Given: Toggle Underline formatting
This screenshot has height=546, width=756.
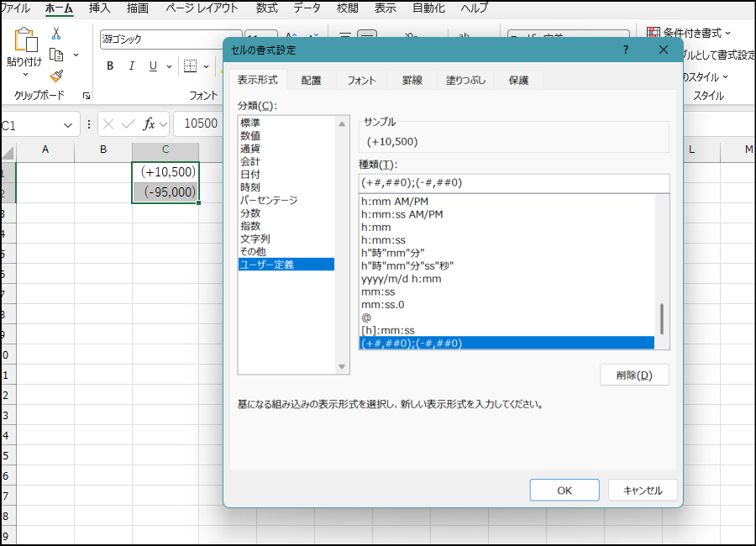Looking at the screenshot, I should pos(153,66).
